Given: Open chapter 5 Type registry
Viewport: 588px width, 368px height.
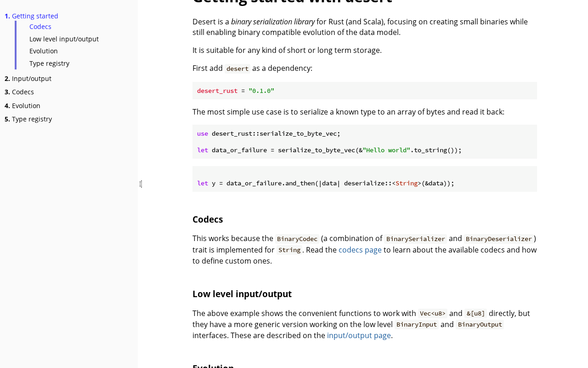Looking at the screenshot, I should (x=32, y=119).
